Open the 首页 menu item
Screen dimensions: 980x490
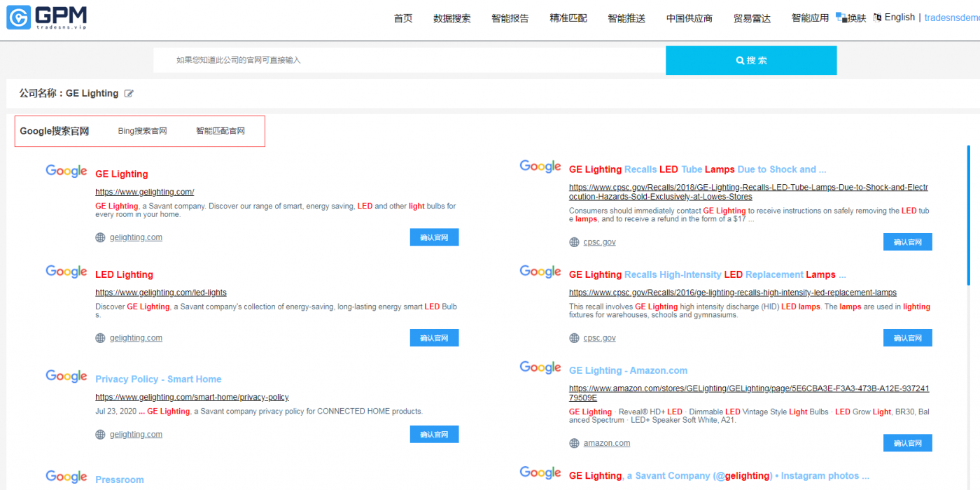[x=403, y=18]
